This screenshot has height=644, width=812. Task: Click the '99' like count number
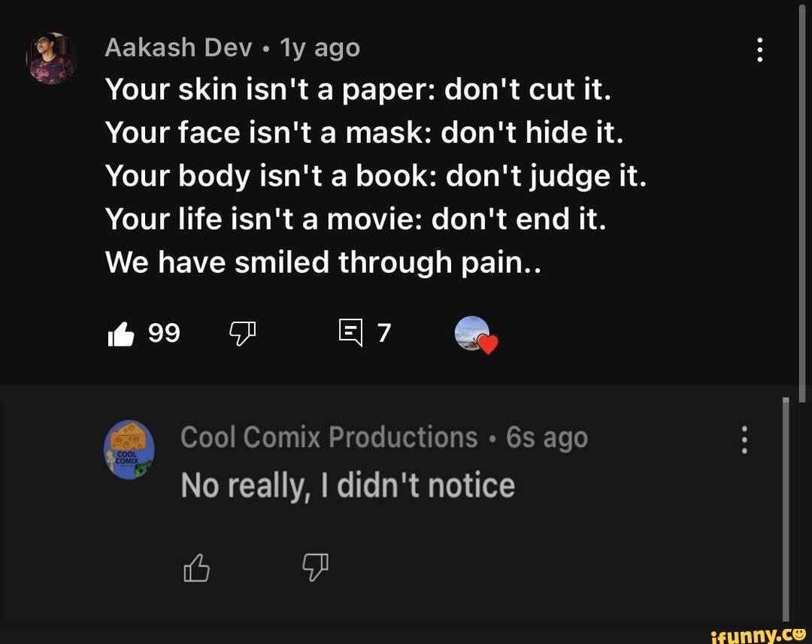[x=164, y=333]
